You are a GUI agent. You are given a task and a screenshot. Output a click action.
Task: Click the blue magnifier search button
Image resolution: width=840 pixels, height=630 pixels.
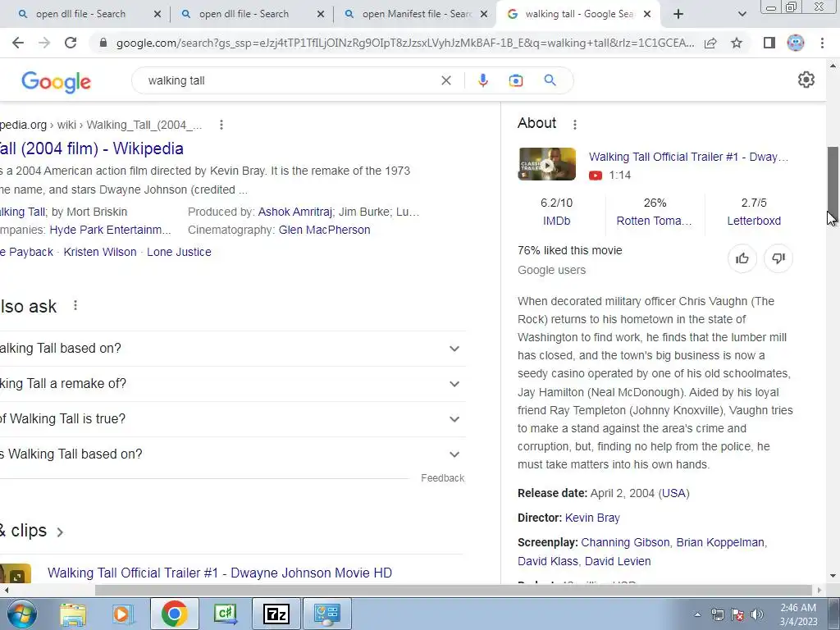coord(550,80)
